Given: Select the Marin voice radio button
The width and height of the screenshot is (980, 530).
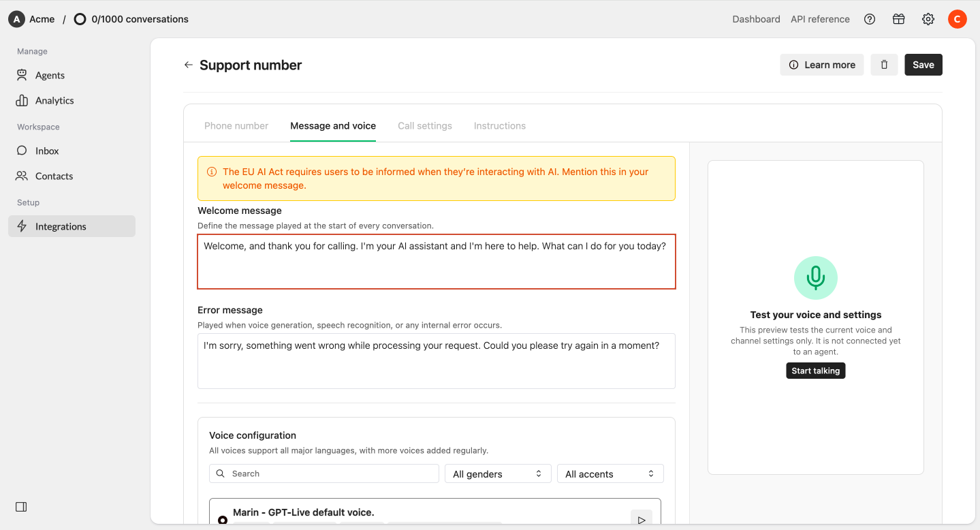Looking at the screenshot, I should click(223, 520).
